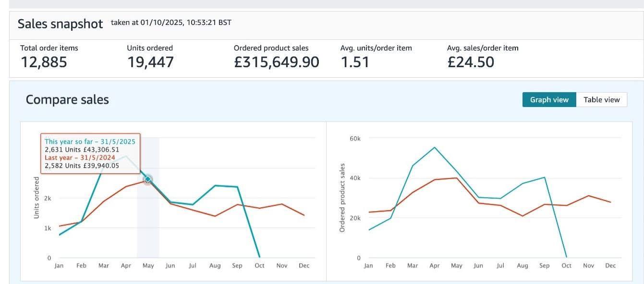Click the highlighted May data point marker
Viewport: 644px width, 284px height.
coord(148,179)
